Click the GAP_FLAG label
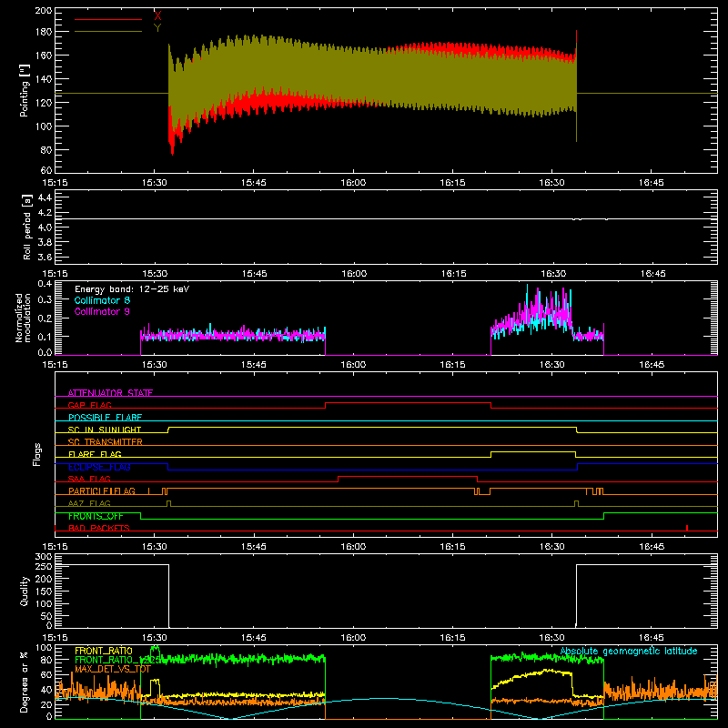The width and height of the screenshot is (728, 728). point(89,405)
